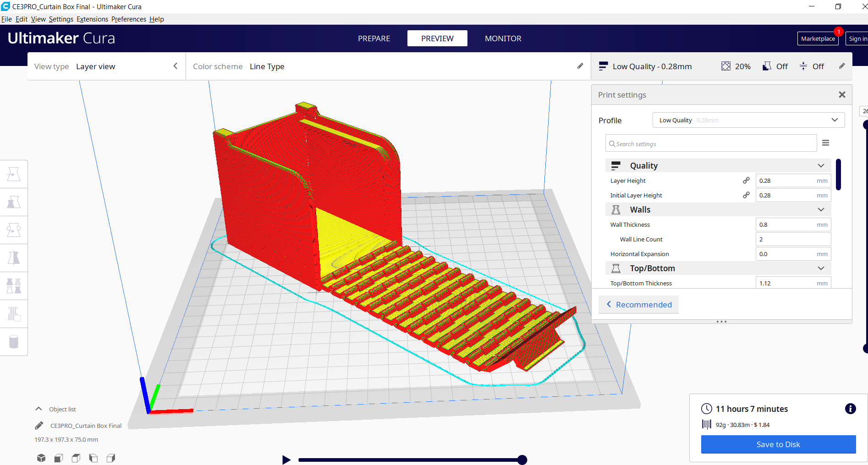Select the Mirror tool in the left toolbar

[14, 258]
